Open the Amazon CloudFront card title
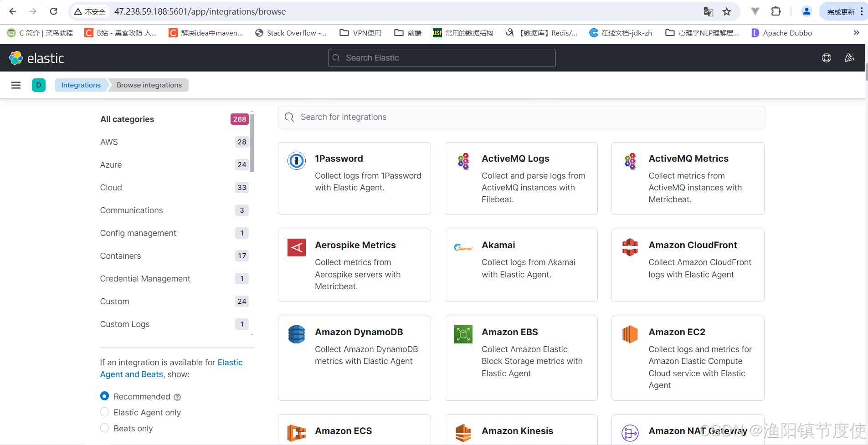 click(x=693, y=245)
